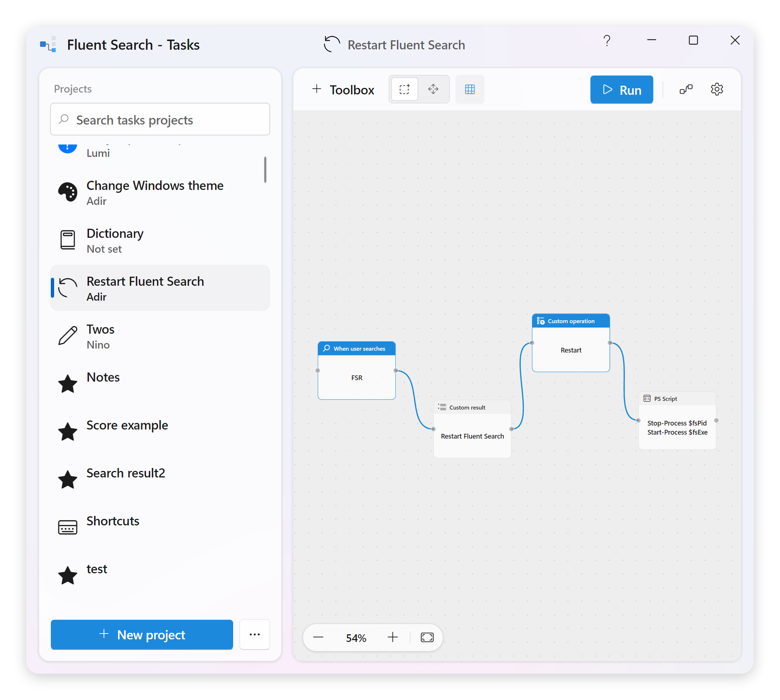
Task: Click the Lumi author label
Action: point(98,153)
